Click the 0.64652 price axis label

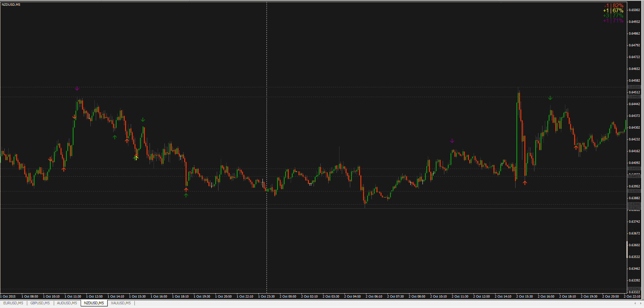pos(634,69)
